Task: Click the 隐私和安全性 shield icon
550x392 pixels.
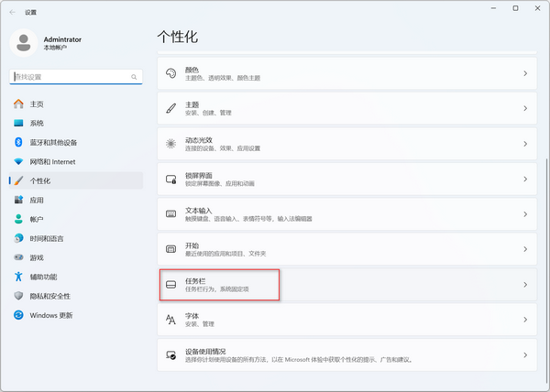Action: coord(18,296)
